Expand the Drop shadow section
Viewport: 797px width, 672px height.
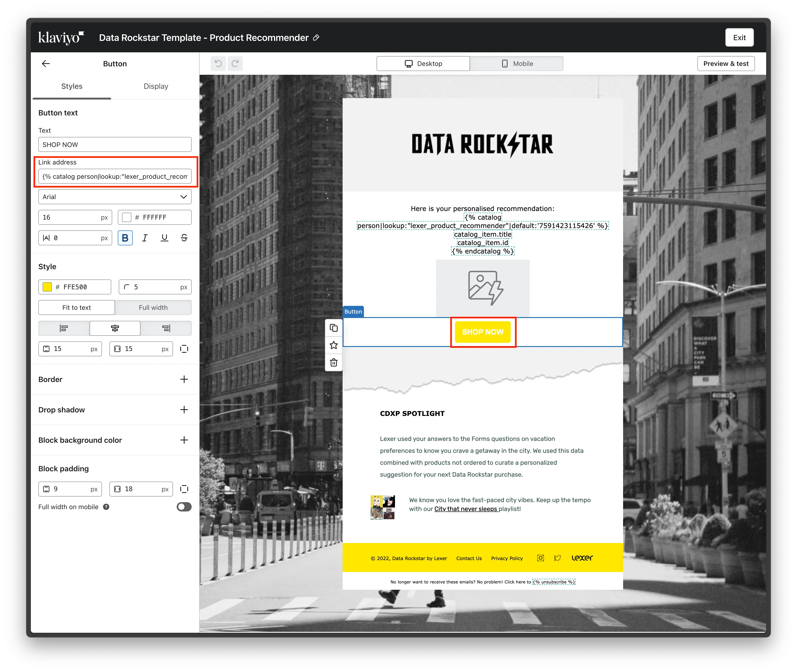[184, 410]
